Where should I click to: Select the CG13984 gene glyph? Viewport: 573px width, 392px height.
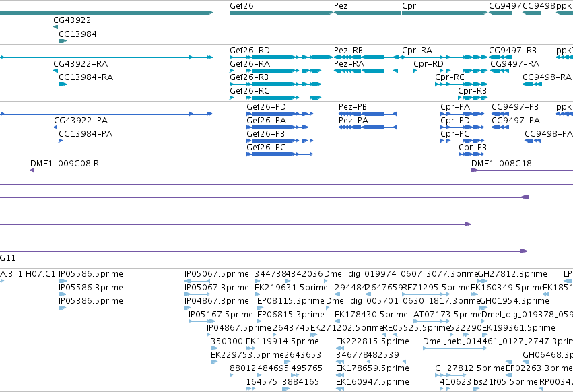coord(63,41)
